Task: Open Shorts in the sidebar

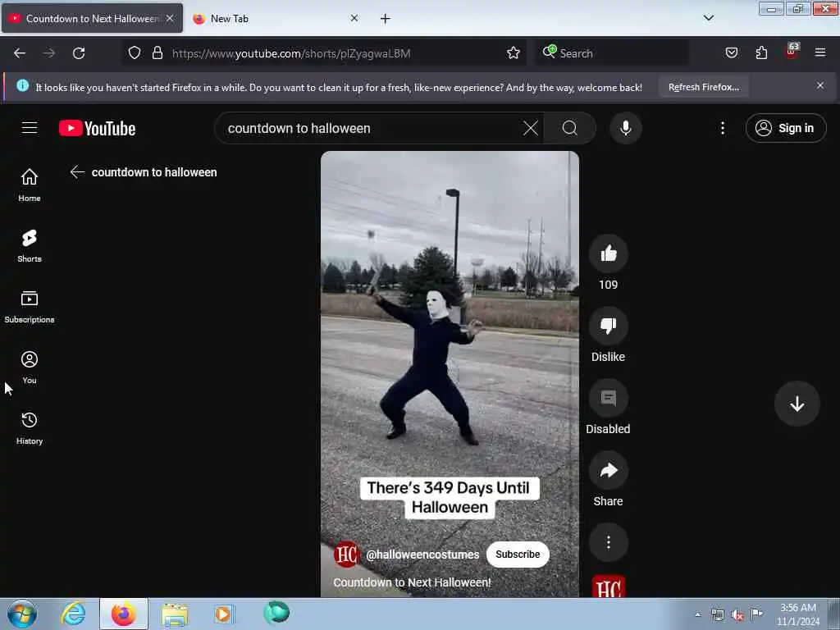Action: [x=30, y=246]
